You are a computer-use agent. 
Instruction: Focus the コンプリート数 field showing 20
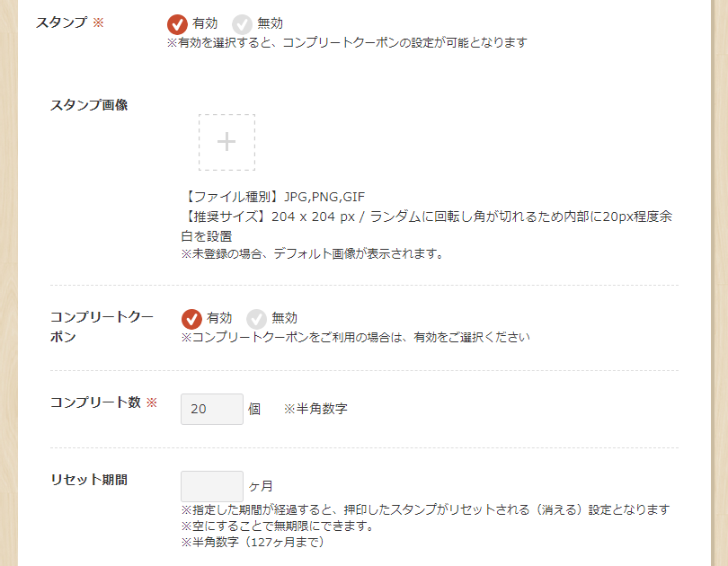pyautogui.click(x=212, y=409)
